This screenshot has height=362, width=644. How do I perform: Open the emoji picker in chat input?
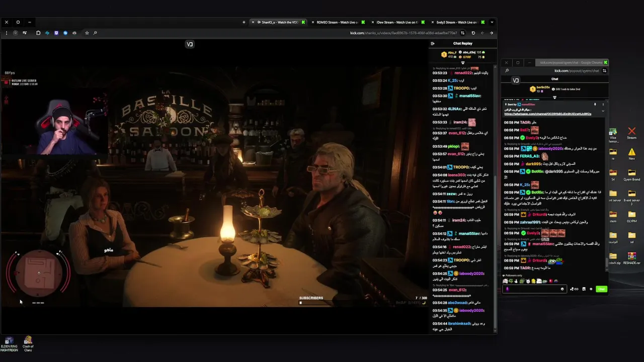562,289
